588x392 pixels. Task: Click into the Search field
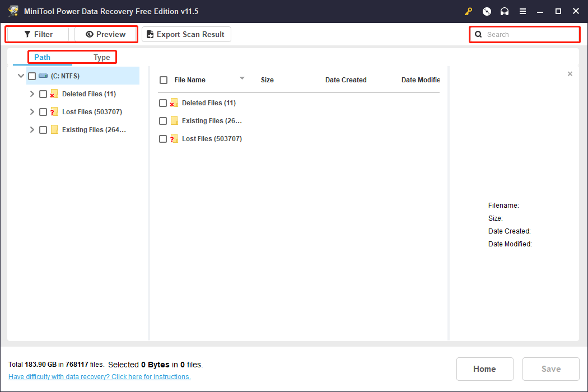[525, 35]
